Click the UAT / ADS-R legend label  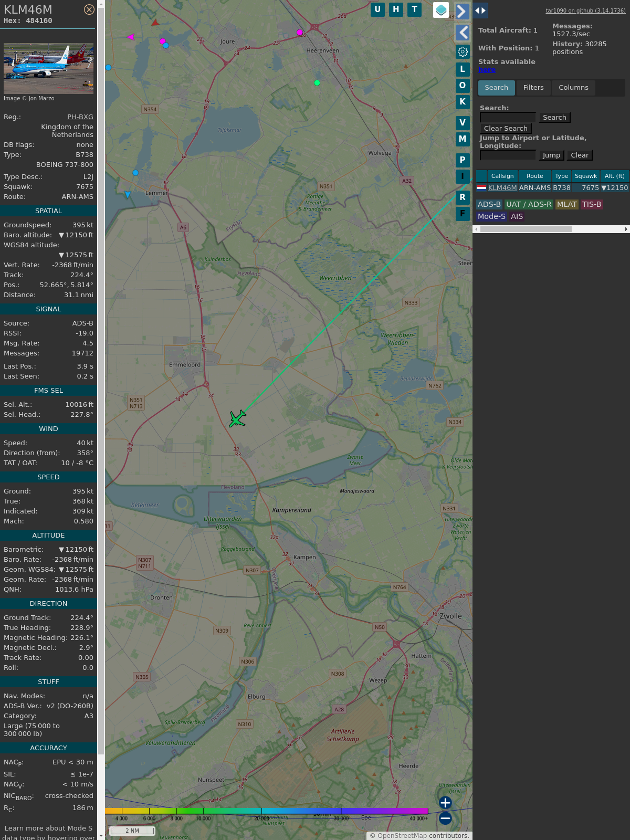[x=529, y=204]
